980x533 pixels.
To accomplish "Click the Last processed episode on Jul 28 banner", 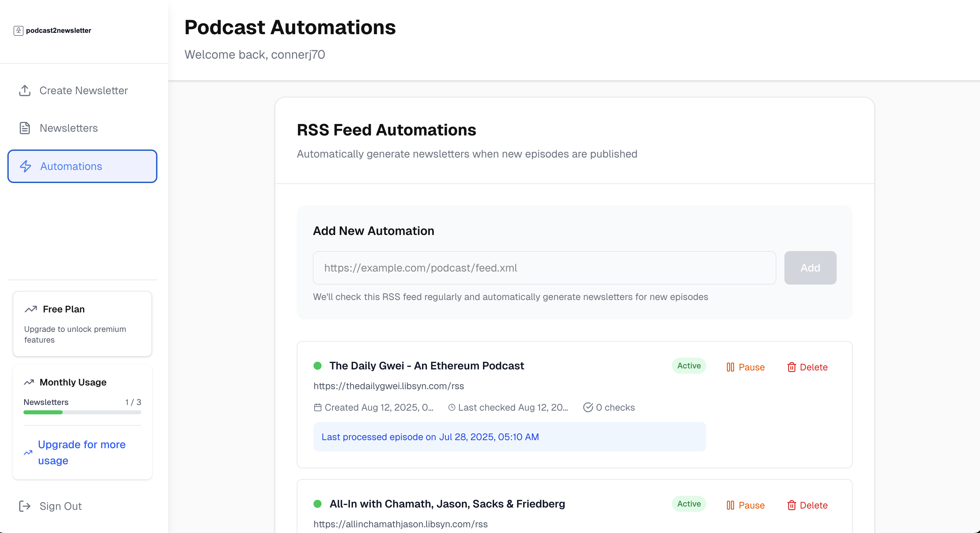I will click(x=510, y=437).
